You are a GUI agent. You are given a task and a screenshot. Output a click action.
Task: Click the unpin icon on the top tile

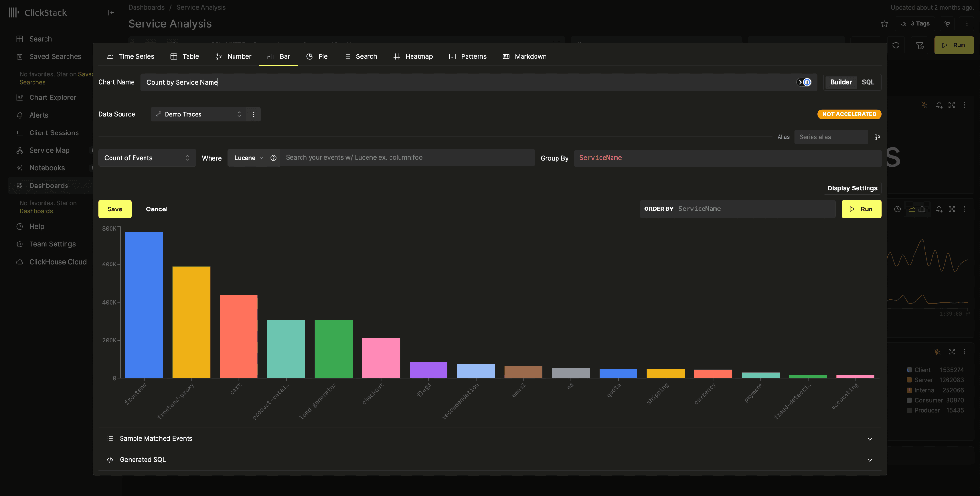click(924, 105)
